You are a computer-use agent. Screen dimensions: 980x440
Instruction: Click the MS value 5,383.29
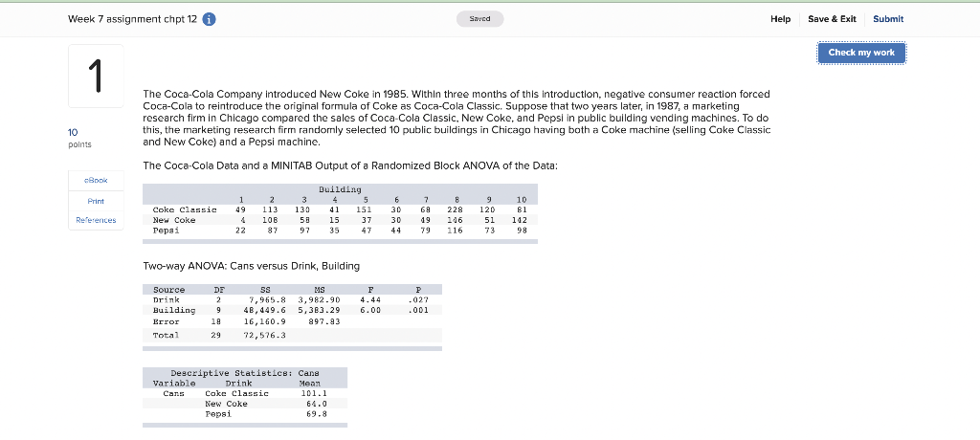(x=319, y=310)
